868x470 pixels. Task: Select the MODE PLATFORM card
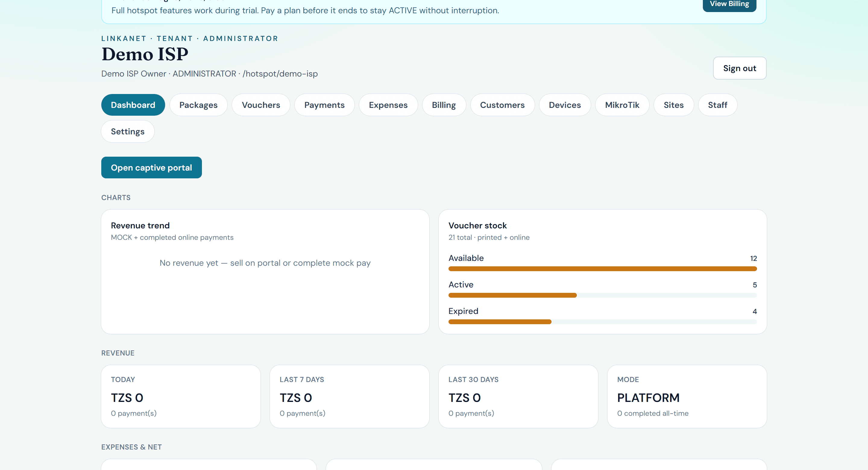coord(687,396)
